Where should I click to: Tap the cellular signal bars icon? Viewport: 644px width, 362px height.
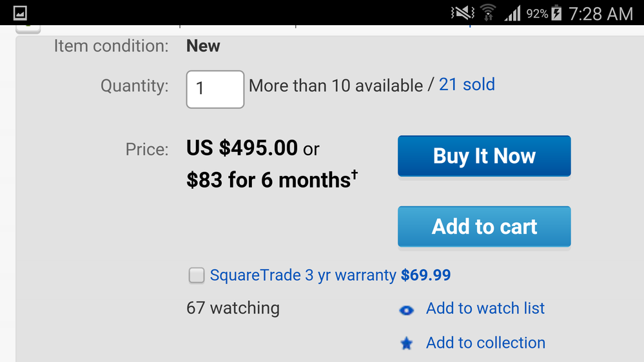[x=512, y=13]
